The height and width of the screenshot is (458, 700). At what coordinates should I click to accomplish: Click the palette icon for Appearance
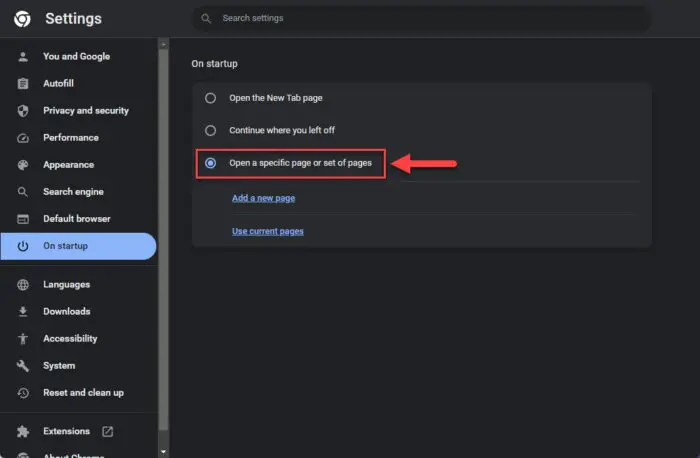23,165
